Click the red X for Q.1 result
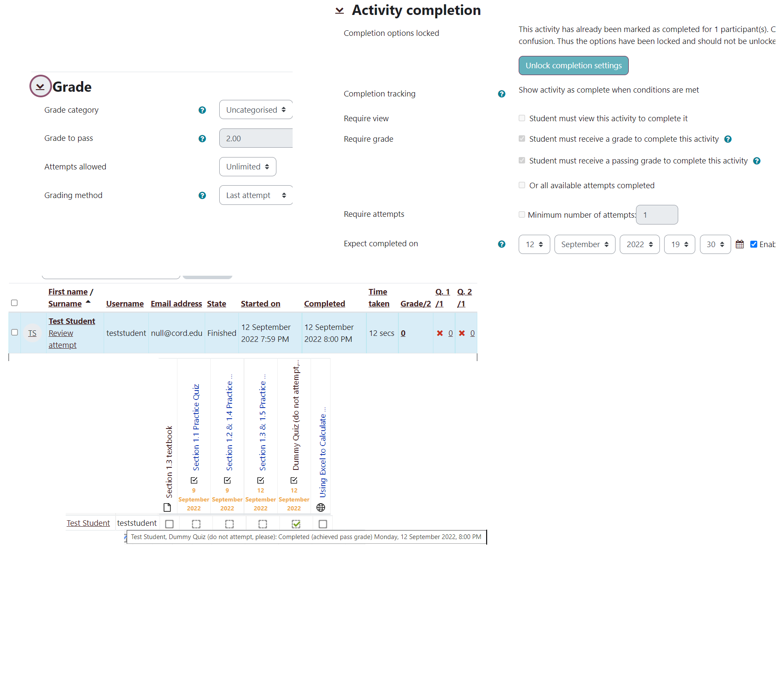 tap(440, 333)
